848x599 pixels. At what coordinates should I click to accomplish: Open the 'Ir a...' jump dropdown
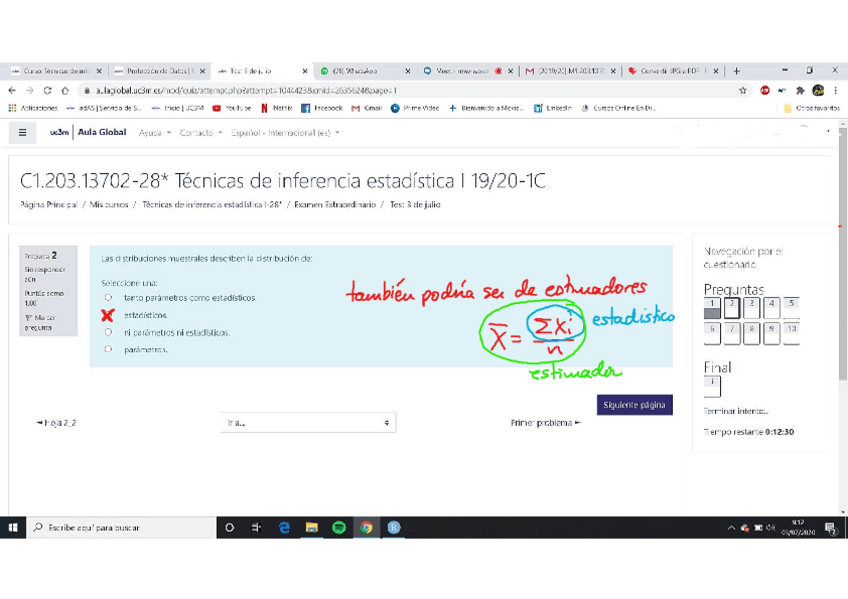pyautogui.click(x=308, y=423)
